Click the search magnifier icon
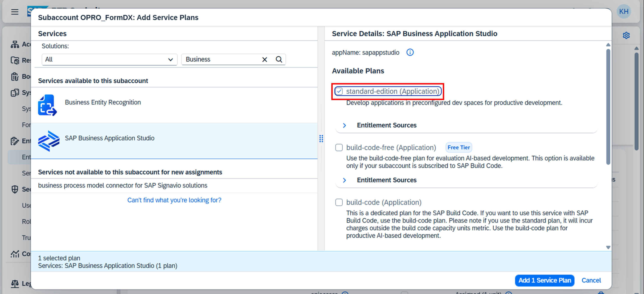This screenshot has height=294, width=644. (x=279, y=59)
